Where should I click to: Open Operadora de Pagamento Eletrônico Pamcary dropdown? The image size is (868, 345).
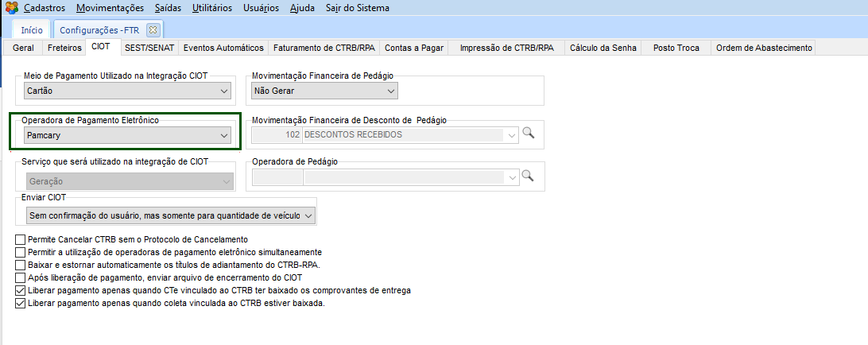point(128,134)
